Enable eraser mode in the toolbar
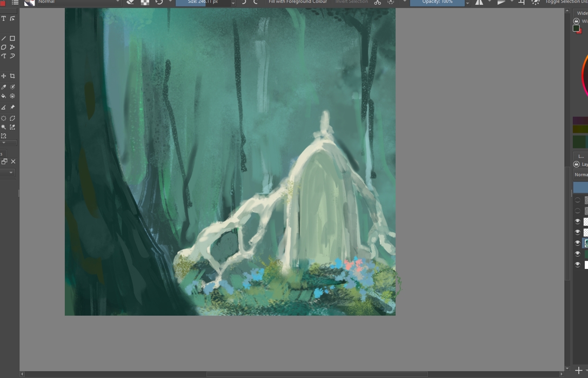The height and width of the screenshot is (378, 588). [130, 2]
